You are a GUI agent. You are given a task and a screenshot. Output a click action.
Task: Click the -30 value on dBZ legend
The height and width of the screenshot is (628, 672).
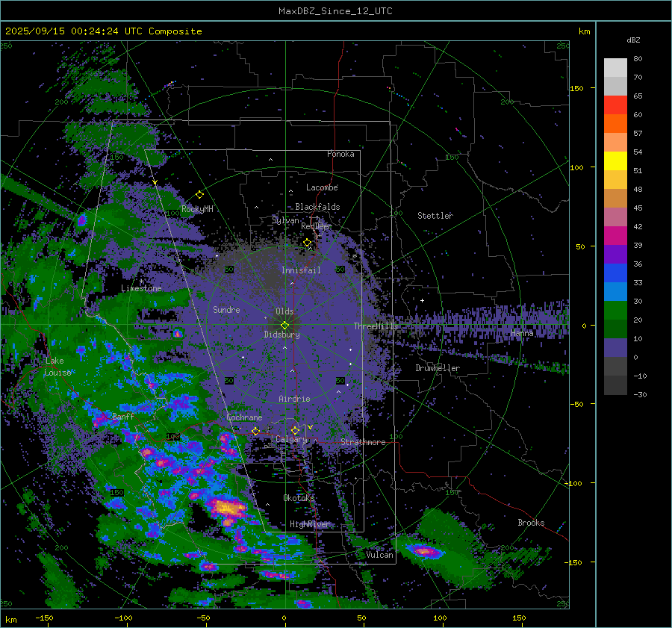coord(641,394)
